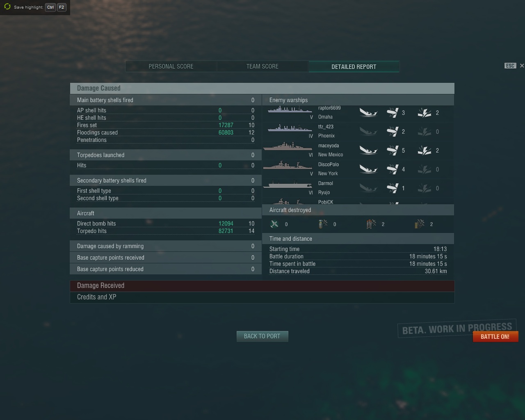The width and height of the screenshot is (525, 420).
Task: Switch to the Personal Score tab
Action: click(x=171, y=66)
